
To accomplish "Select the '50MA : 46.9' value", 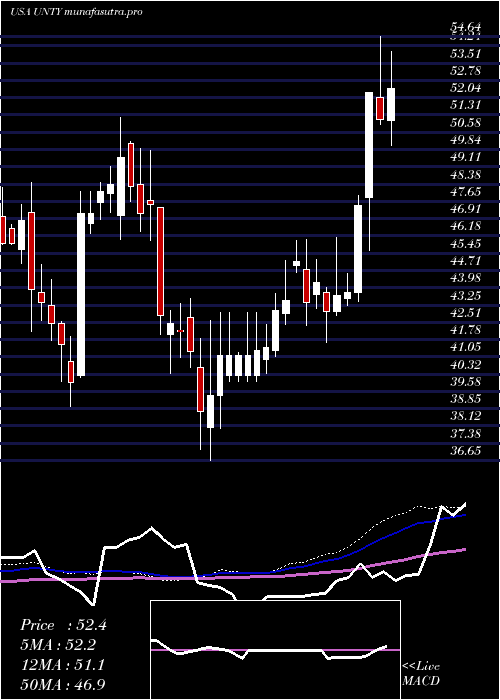I will 64,684.
